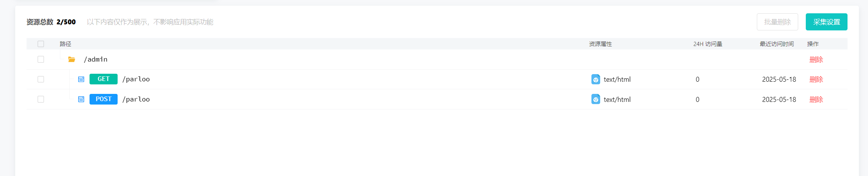Image resolution: width=868 pixels, height=176 pixels.
Task: Toggle the select-all checkbox in the table header
Action: pyautogui.click(x=41, y=44)
